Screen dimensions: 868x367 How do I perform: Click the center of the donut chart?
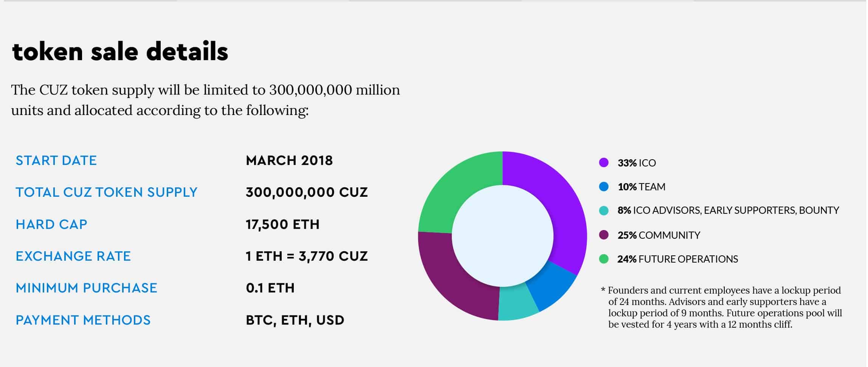(x=502, y=236)
